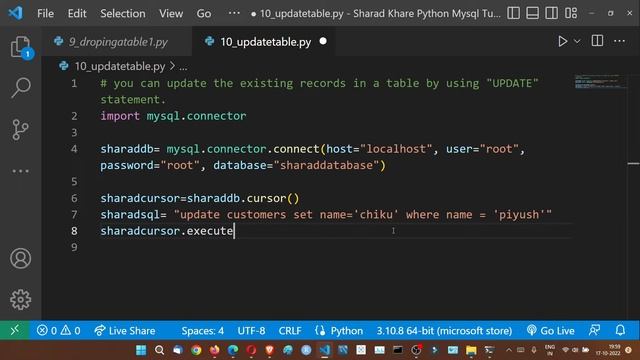Click the 'sharadcursor.execute' text on line 8
The width and height of the screenshot is (640, 360).
coord(167,231)
